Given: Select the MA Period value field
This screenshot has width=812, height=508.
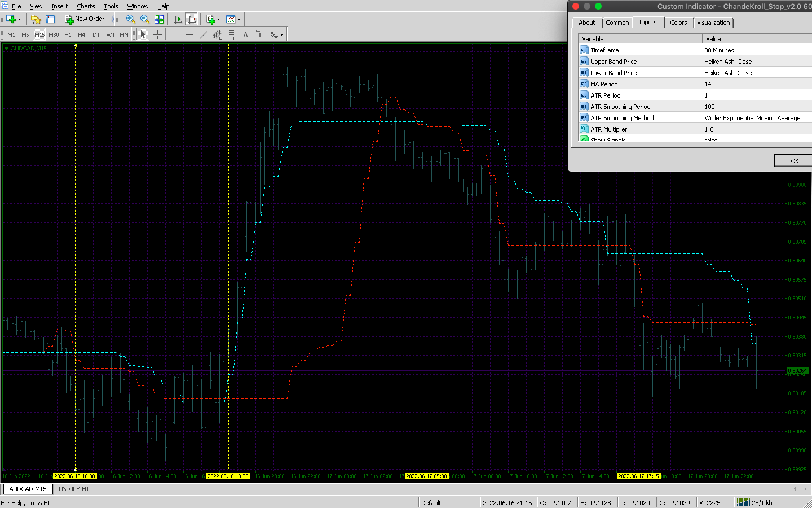Looking at the screenshot, I should tap(756, 84).
